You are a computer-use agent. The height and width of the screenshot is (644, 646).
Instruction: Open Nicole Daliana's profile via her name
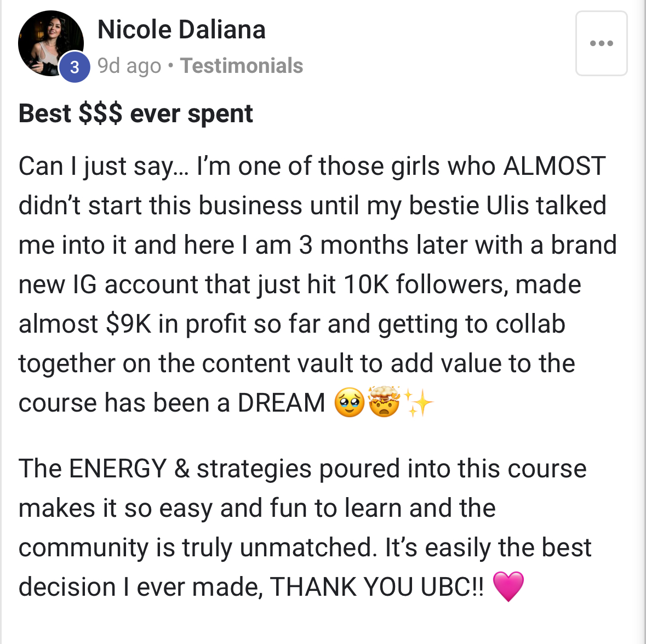181,30
